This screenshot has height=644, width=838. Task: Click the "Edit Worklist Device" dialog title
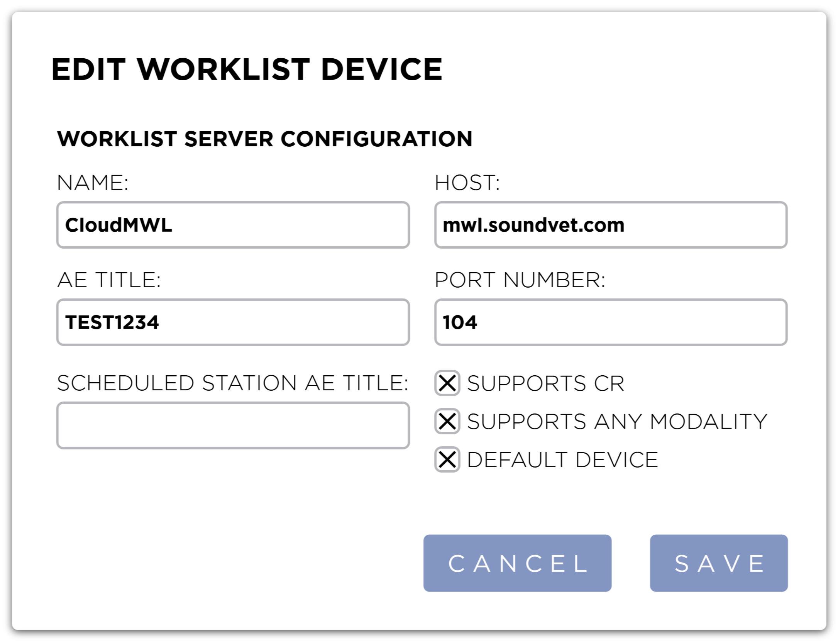point(247,69)
